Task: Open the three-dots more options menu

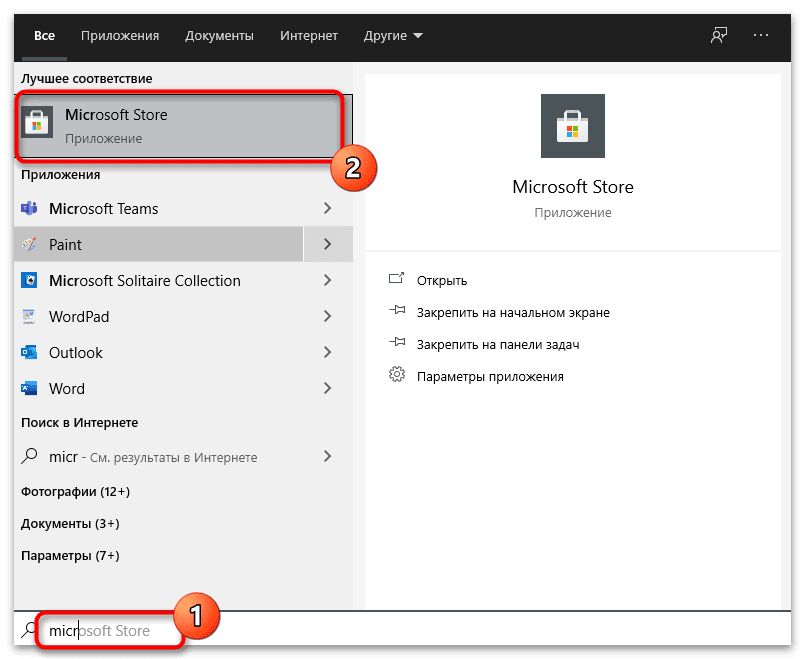Action: 761,35
